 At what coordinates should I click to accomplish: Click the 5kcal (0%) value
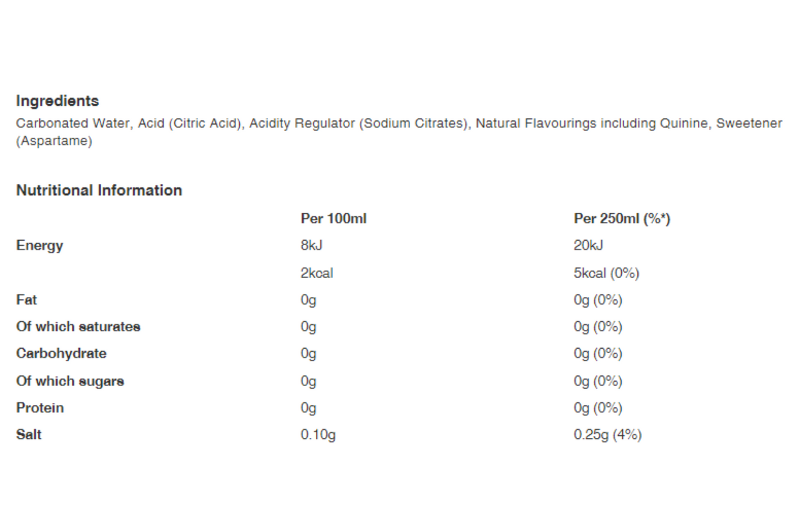click(x=606, y=273)
